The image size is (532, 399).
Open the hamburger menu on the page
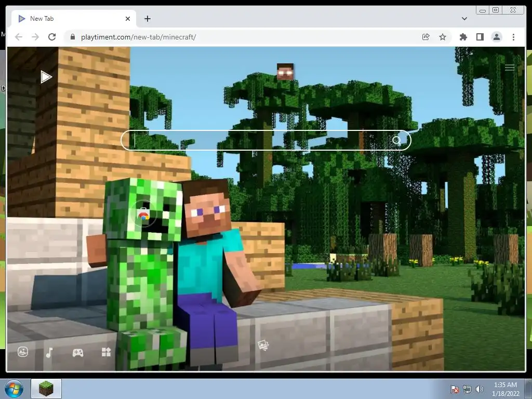pos(509,68)
